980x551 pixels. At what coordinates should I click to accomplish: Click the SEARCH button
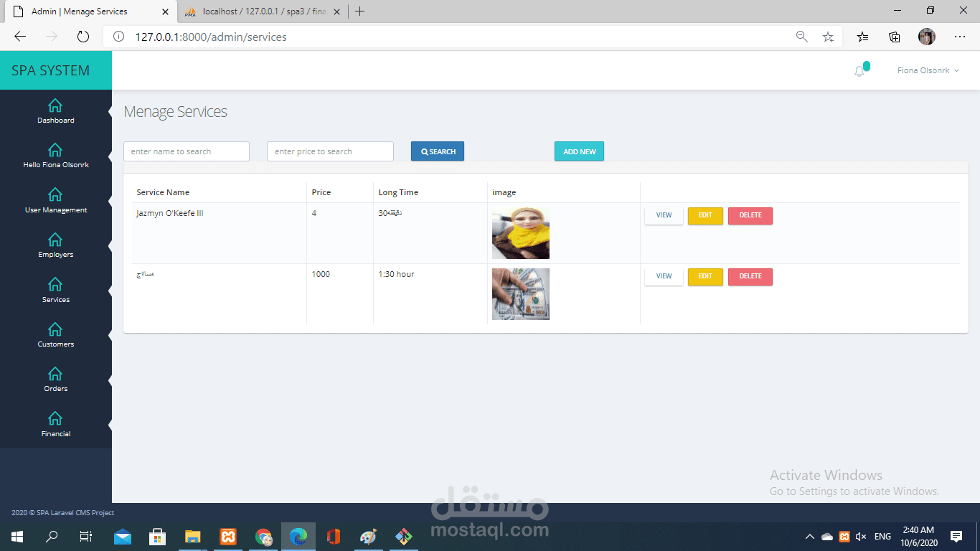pos(438,151)
